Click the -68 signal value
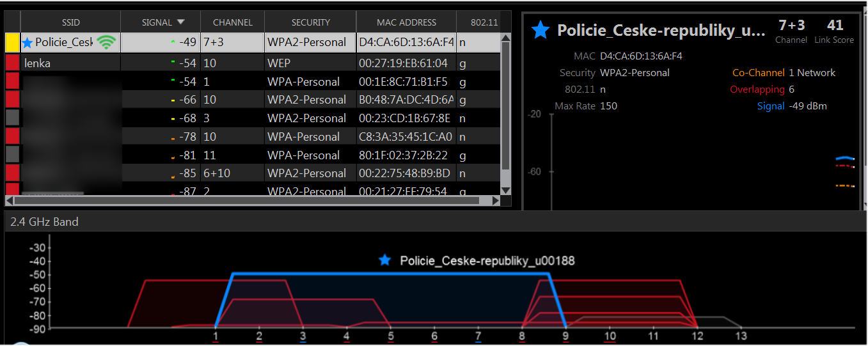868x346 pixels. [188, 118]
